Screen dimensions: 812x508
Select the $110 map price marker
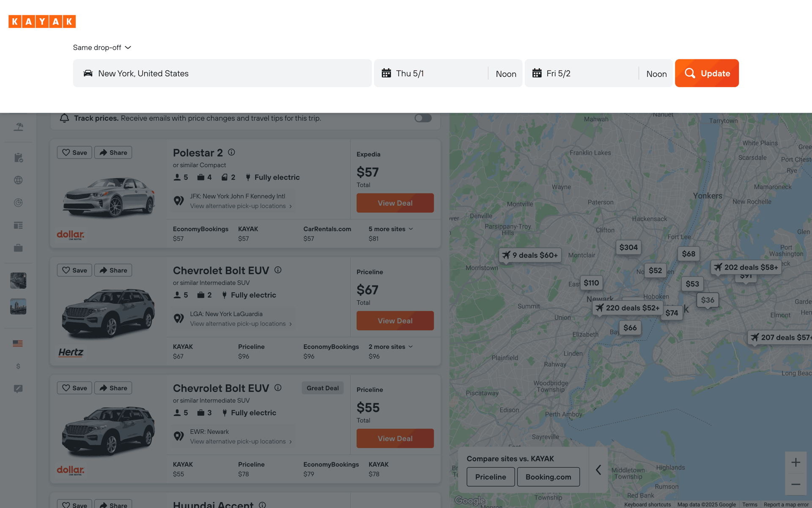591,283
